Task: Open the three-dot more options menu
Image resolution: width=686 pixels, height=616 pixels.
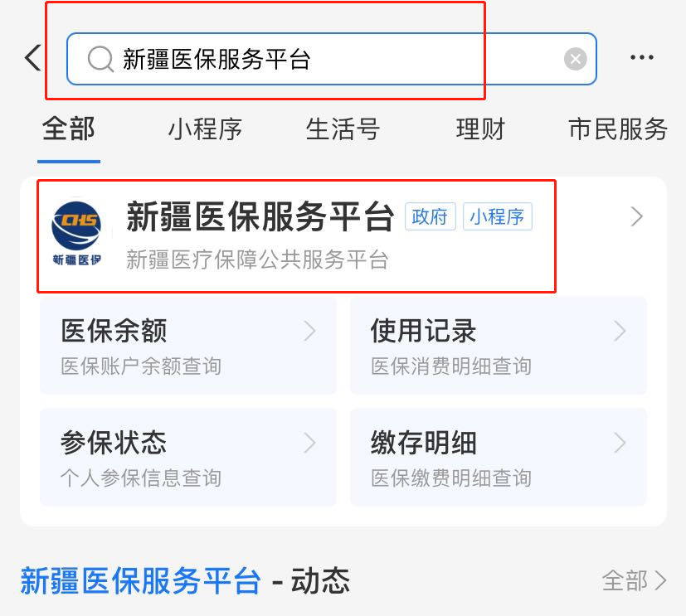Action: pos(642,57)
